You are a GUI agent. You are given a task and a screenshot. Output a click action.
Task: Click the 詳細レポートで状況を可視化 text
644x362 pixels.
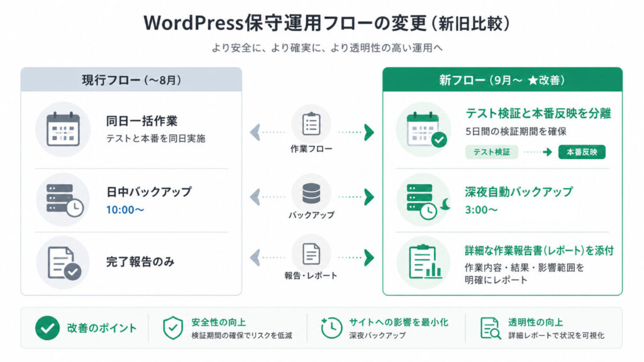556,336
